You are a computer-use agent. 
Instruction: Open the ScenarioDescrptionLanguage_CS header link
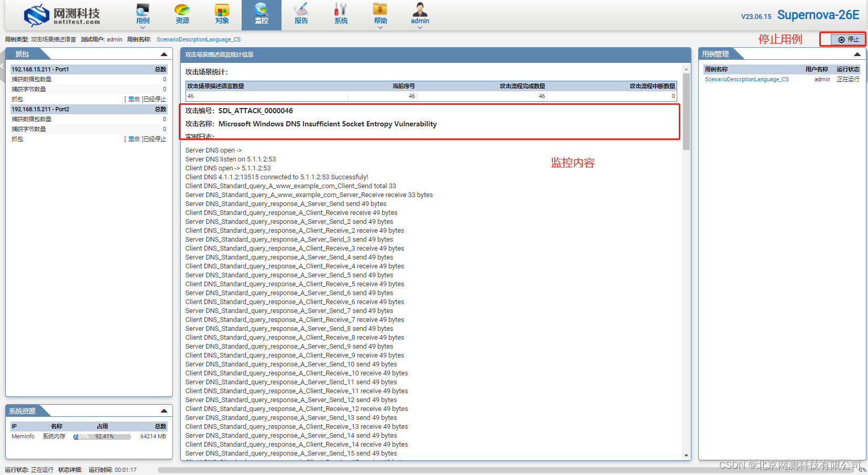(199, 39)
